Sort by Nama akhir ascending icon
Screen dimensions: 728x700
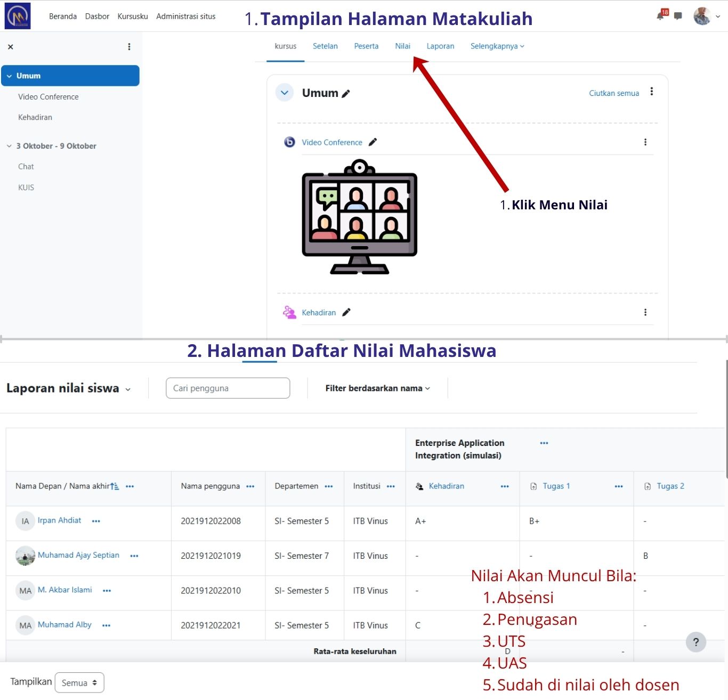coord(115,486)
